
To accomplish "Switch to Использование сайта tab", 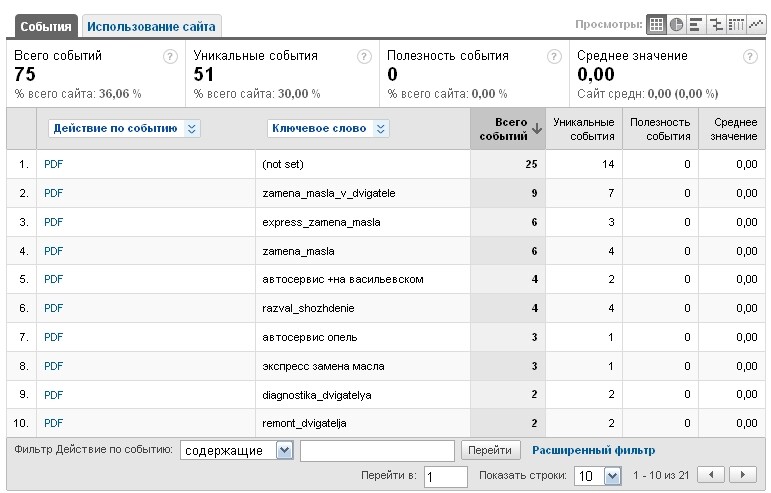I will click(151, 26).
